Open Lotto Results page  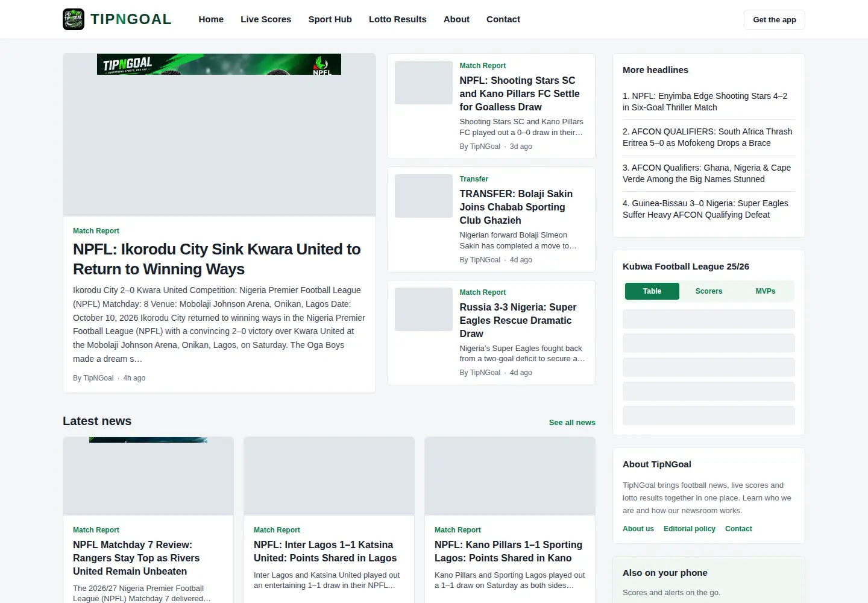click(398, 19)
